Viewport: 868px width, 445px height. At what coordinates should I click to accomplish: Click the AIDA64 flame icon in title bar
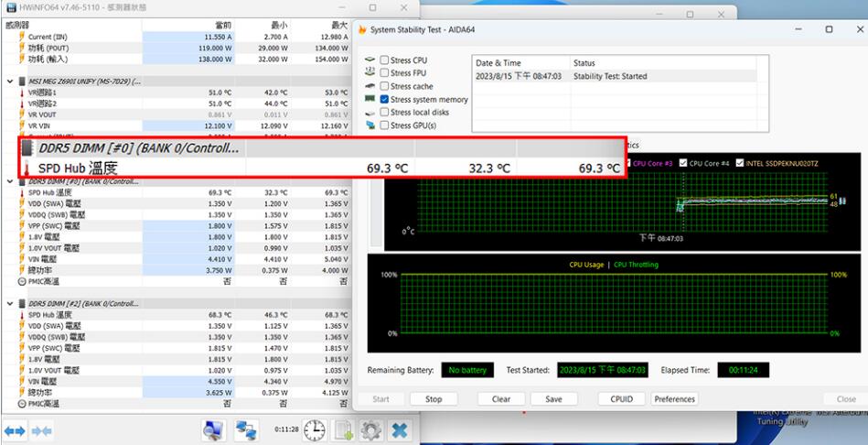[x=362, y=29]
